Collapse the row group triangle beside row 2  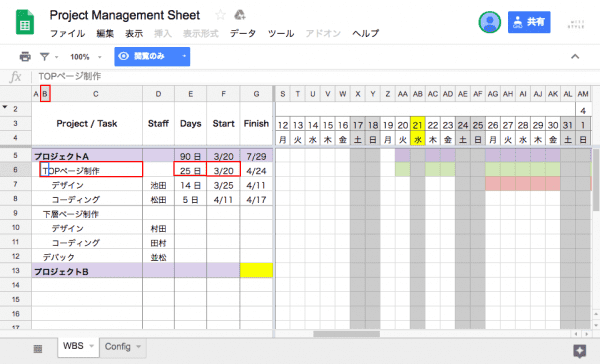(5, 107)
